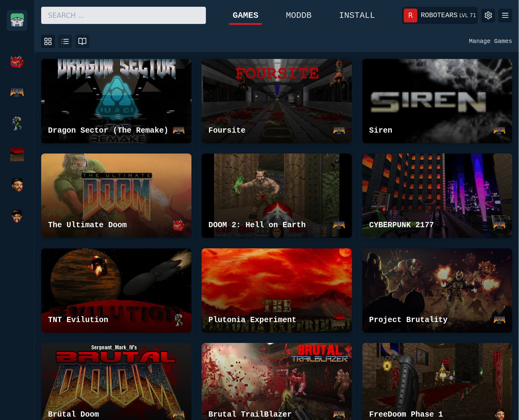The width and height of the screenshot is (519, 420).
Task: Click marine sprite badge on TNT Evilution card
Action: [179, 320]
